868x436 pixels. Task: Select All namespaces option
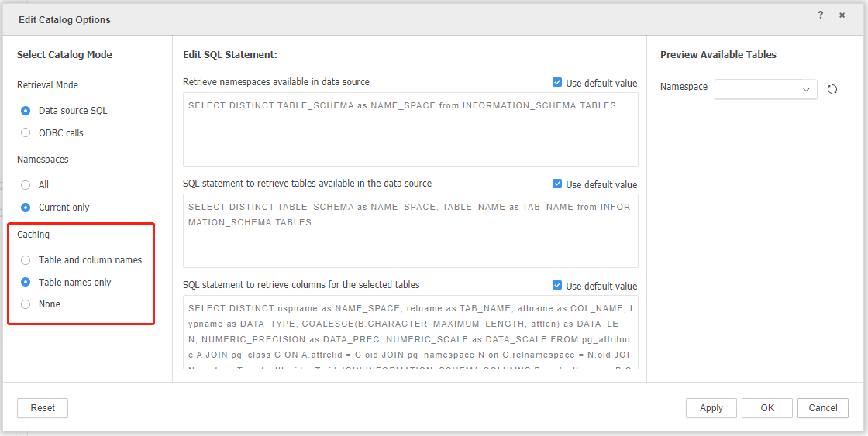pos(26,185)
